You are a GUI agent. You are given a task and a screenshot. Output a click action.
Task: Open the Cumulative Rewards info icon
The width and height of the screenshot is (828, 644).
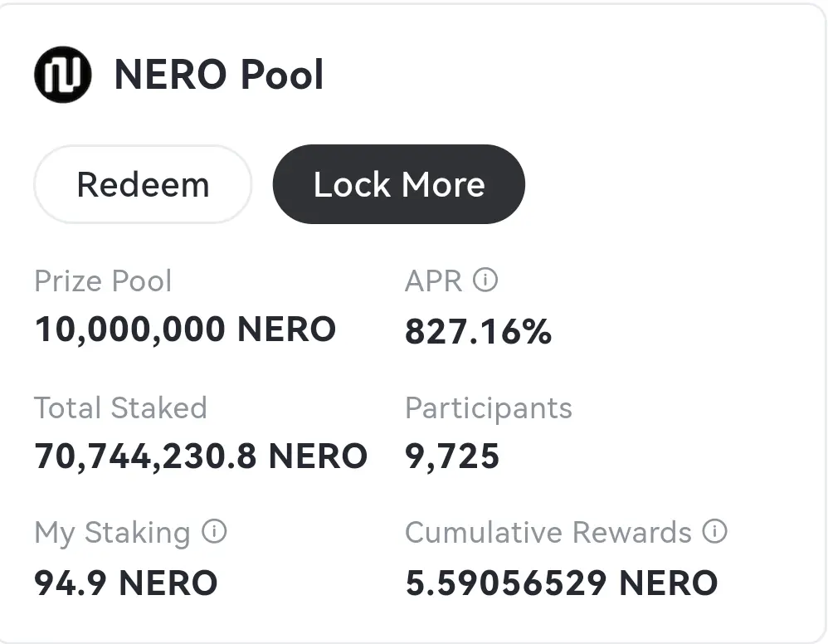(714, 531)
